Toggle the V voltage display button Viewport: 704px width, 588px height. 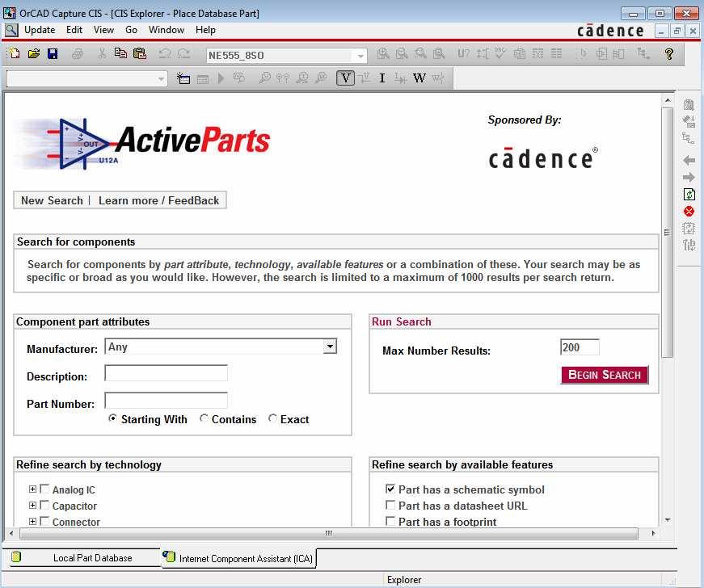(345, 78)
